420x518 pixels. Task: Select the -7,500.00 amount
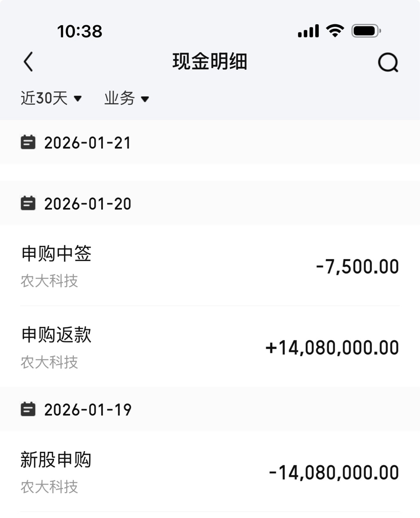(x=357, y=267)
